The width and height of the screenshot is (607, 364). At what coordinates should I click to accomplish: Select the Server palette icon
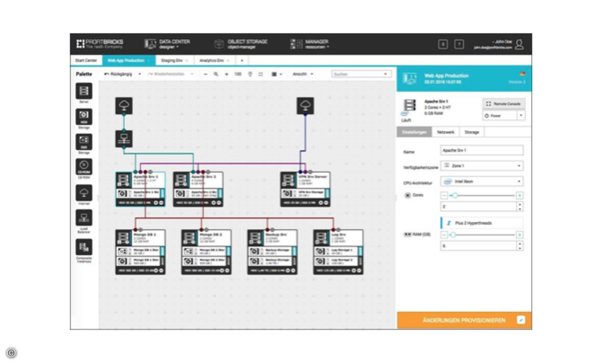point(84,91)
